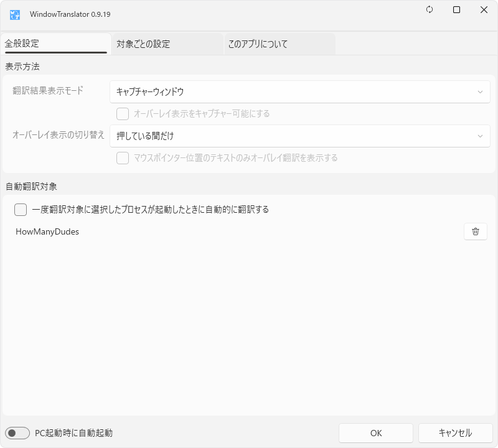Click the キャンセル button
The image size is (498, 448).
pos(455,433)
